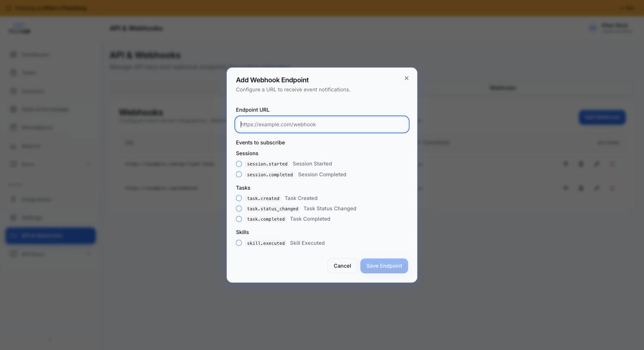This screenshot has height=350, width=644.
Task: Click the "Skills" group heading
Action: [242, 232]
